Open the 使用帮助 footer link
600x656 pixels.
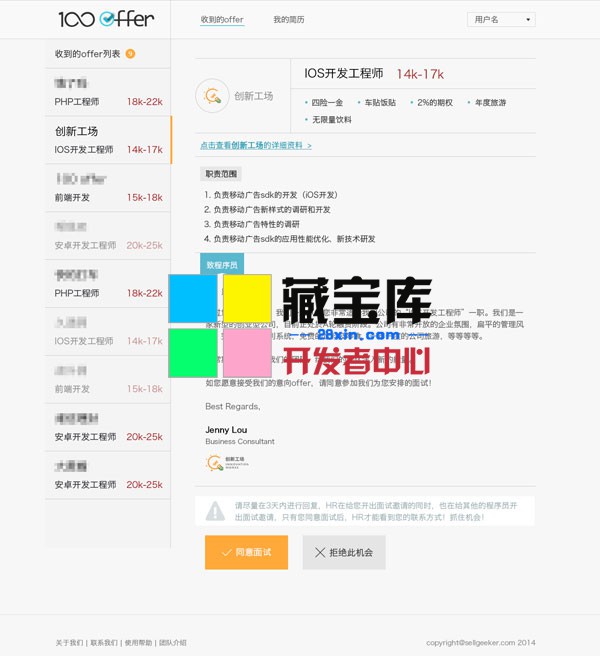[x=138, y=643]
